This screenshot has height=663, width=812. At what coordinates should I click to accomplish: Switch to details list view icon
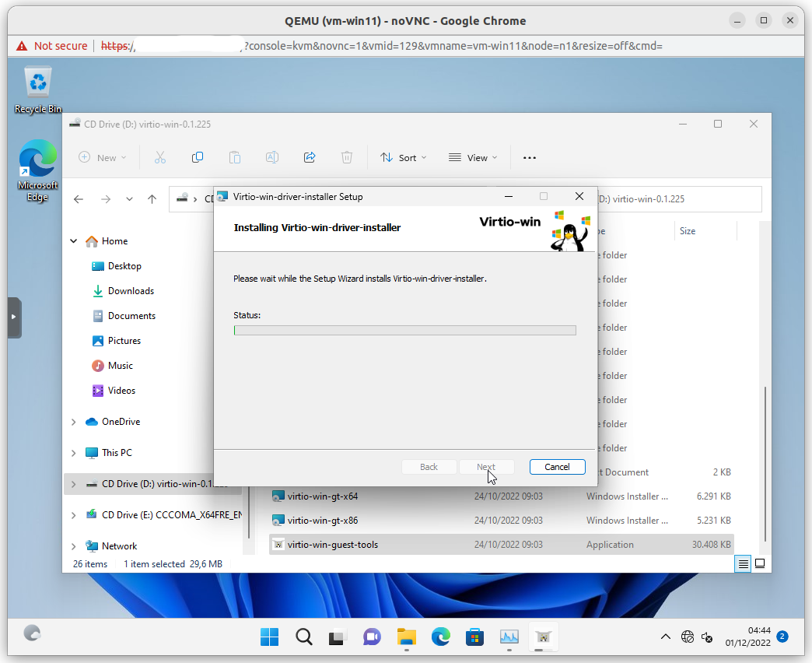(x=743, y=563)
